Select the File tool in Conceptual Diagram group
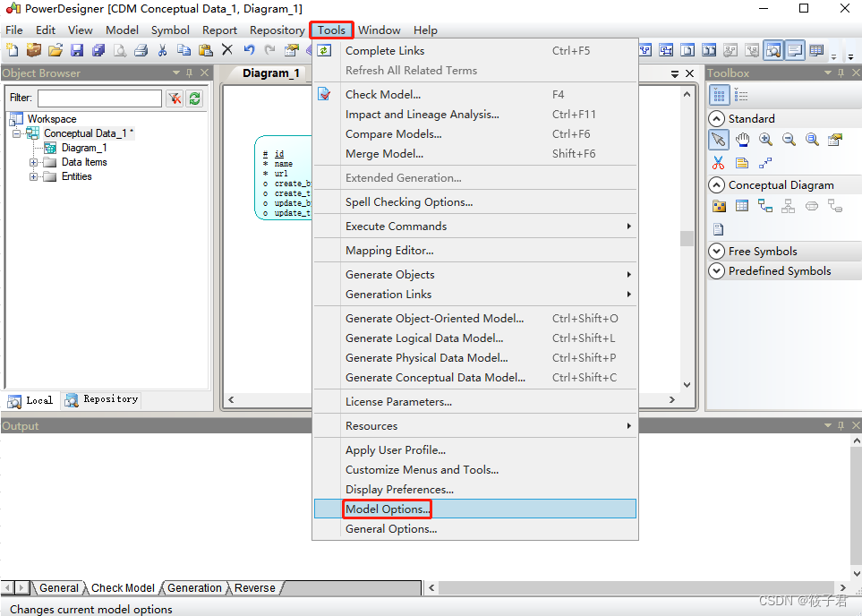The width and height of the screenshot is (862, 616). (x=719, y=229)
